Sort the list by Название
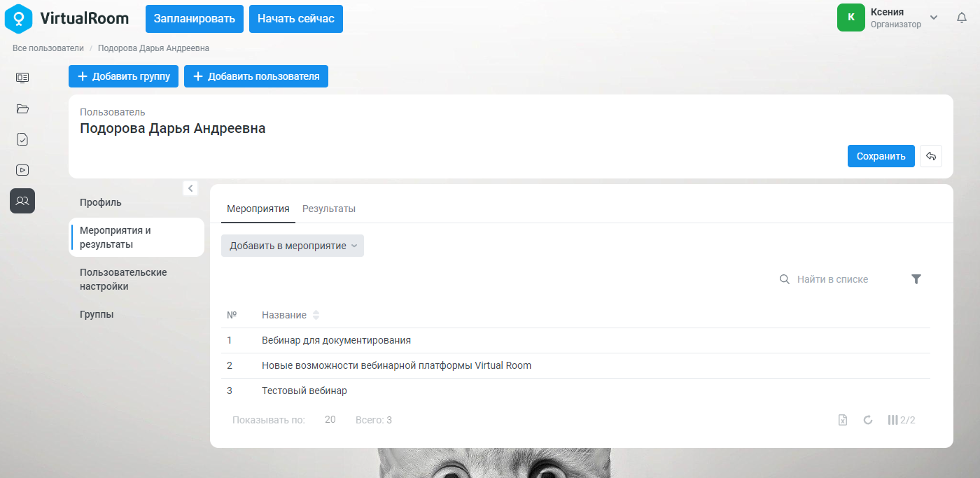 coord(316,315)
